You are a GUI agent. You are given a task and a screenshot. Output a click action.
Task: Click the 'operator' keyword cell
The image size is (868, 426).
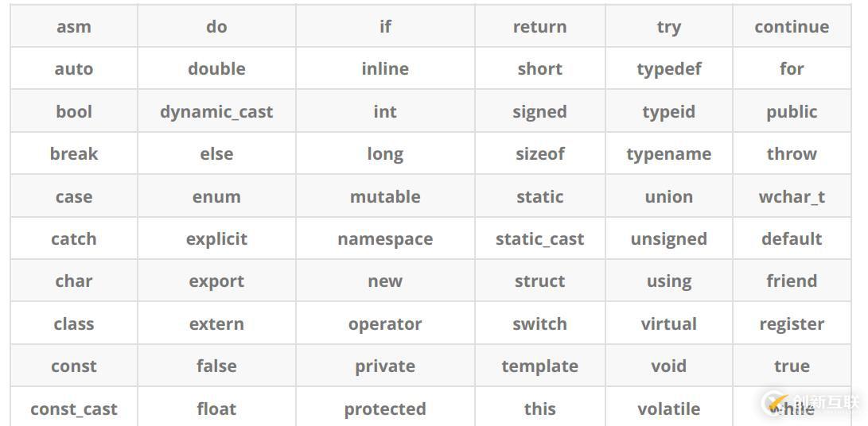385,324
